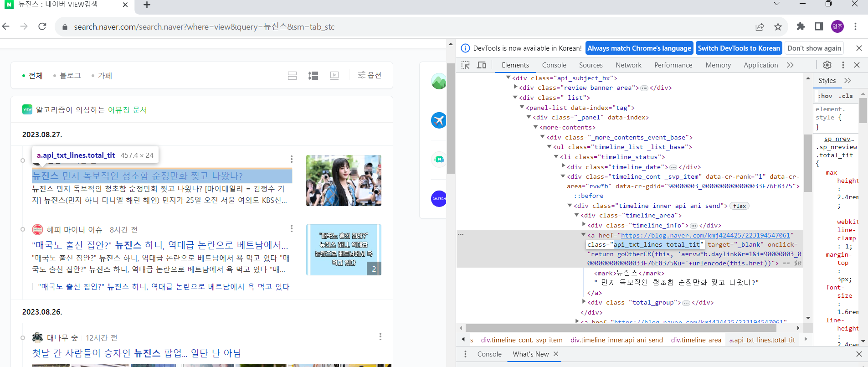Toggle the device toolbar icon

[x=482, y=65]
